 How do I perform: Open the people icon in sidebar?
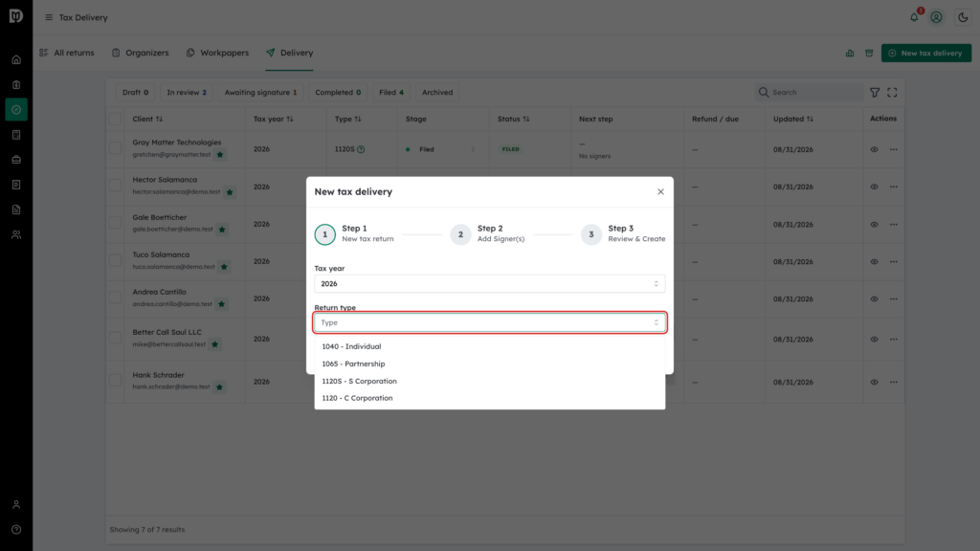point(16,235)
